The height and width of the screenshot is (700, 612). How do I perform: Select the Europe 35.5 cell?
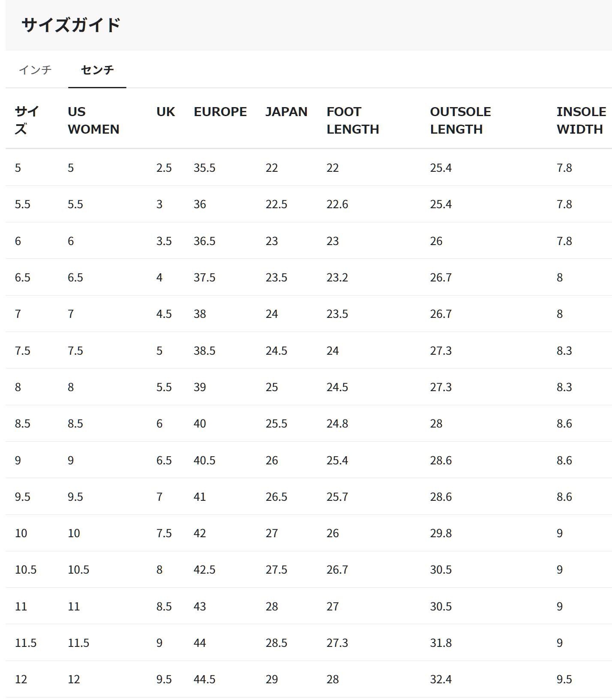[204, 168]
